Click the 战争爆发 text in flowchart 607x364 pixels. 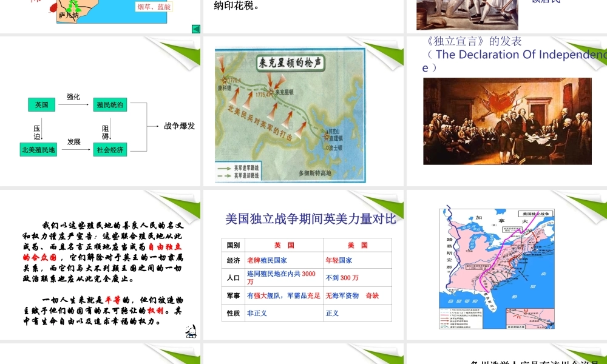(179, 126)
